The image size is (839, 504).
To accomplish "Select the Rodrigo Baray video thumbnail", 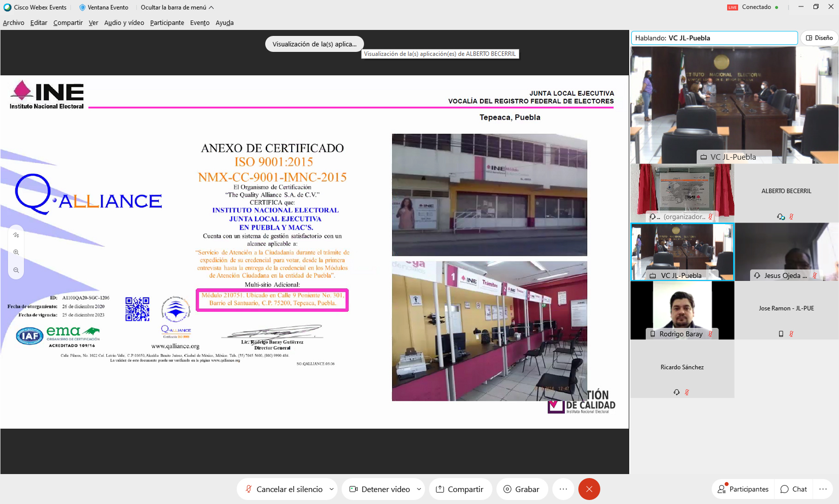I will point(682,310).
